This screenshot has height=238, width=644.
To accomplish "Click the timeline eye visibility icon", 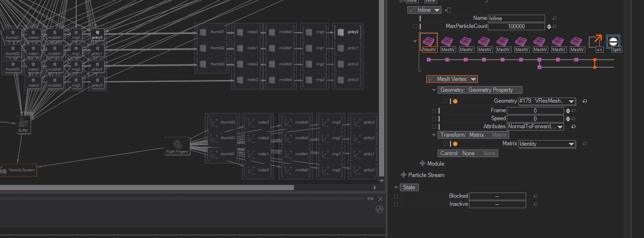I will coord(371,199).
